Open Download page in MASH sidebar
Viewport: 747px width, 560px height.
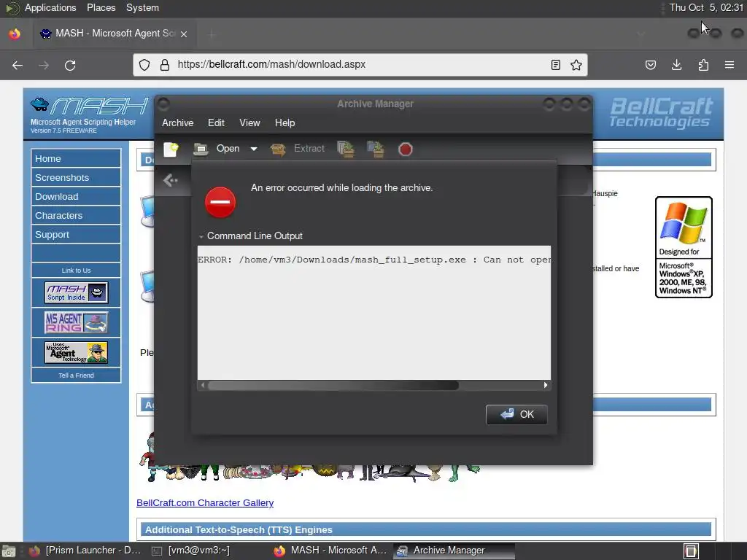76,197
